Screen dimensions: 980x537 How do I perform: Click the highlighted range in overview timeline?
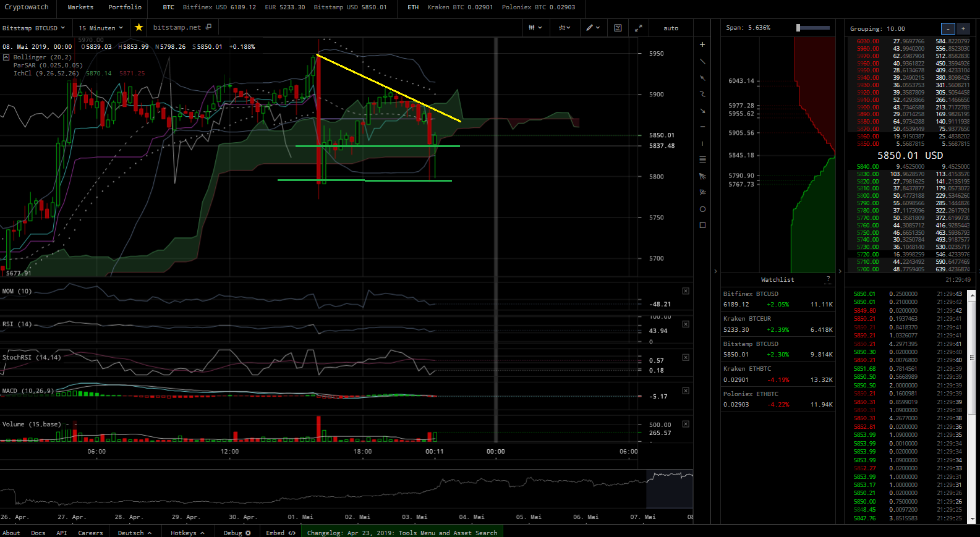pyautogui.click(x=670, y=489)
